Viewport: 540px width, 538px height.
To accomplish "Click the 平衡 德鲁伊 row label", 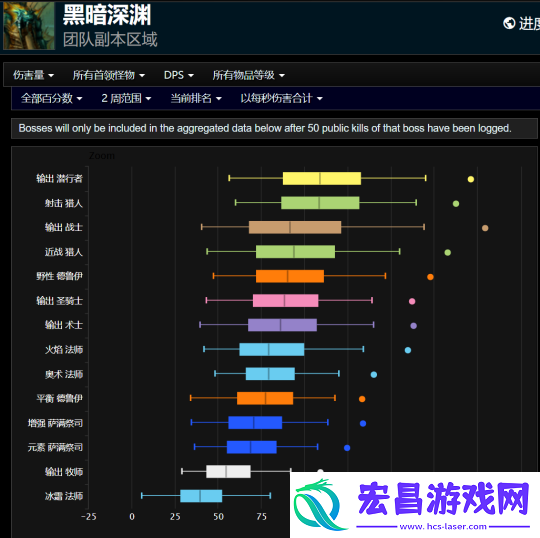I will coord(60,399).
